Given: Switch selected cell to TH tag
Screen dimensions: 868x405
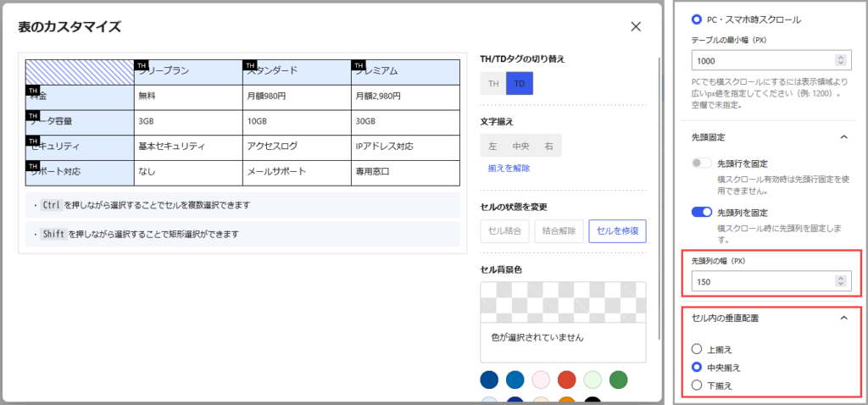Looking at the screenshot, I should tap(493, 84).
